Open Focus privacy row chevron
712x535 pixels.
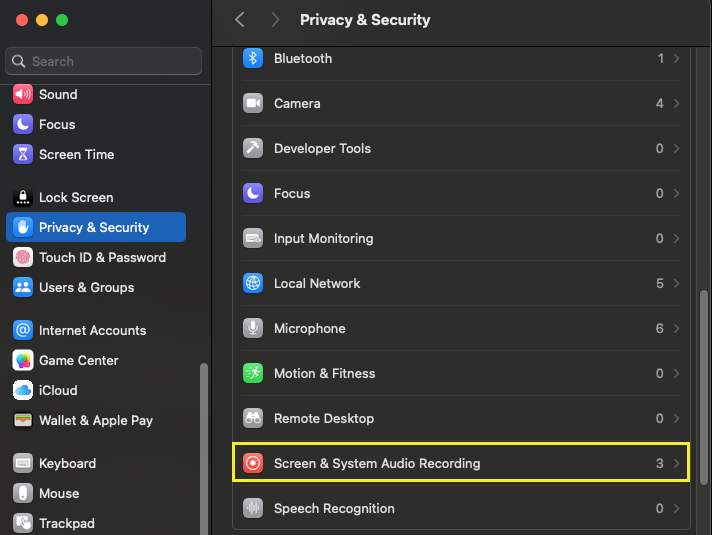point(677,194)
